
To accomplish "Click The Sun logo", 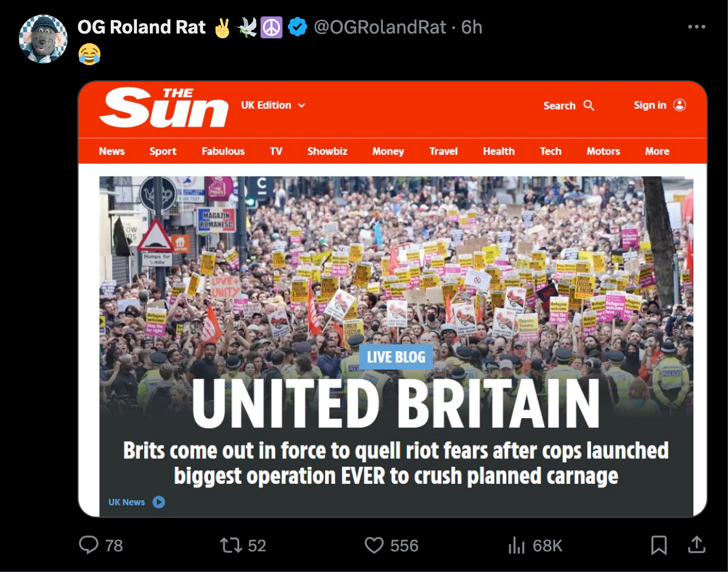I will pos(164,106).
